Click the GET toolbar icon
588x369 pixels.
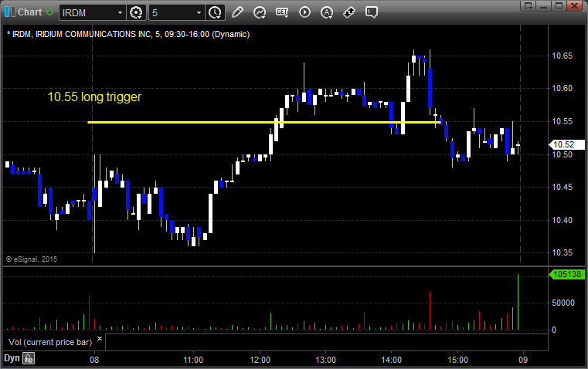point(281,12)
